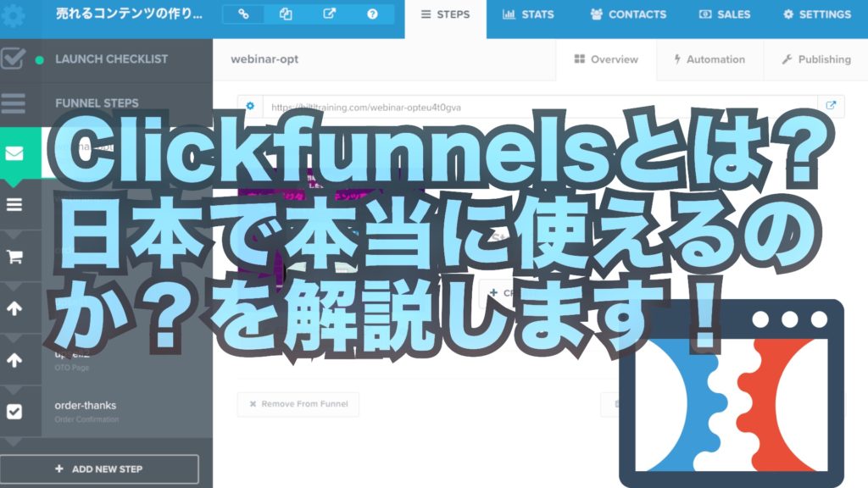Click the funnel name in header

point(129,14)
